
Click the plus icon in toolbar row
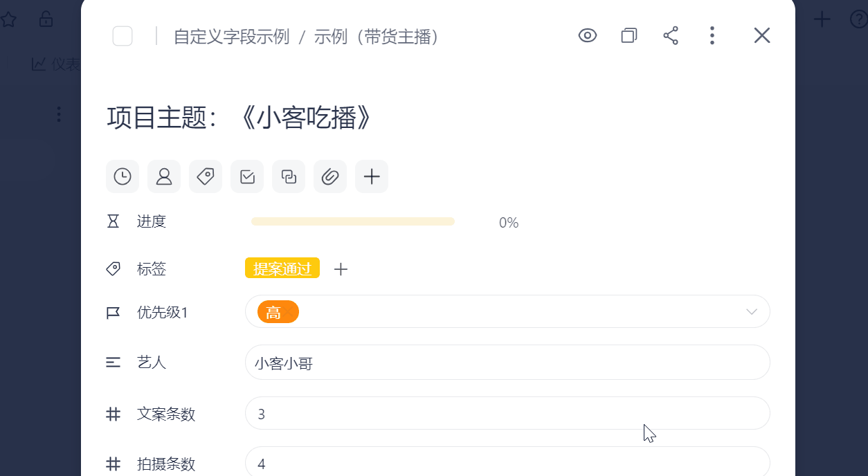click(372, 177)
